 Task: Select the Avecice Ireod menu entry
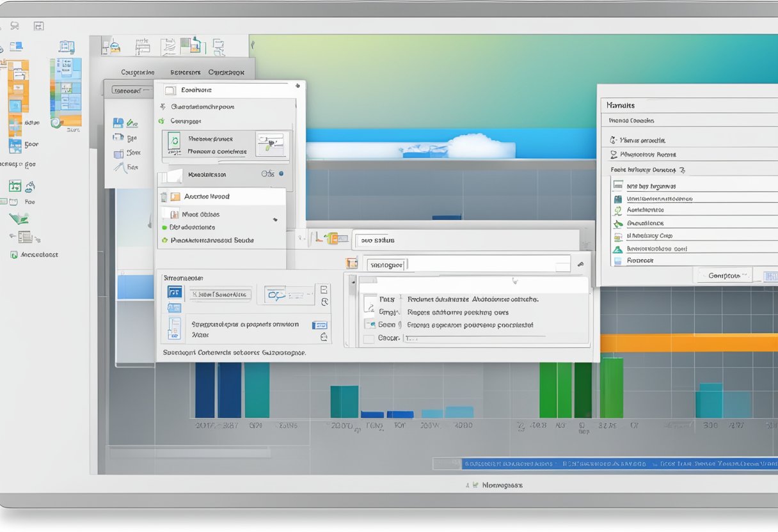[207, 196]
